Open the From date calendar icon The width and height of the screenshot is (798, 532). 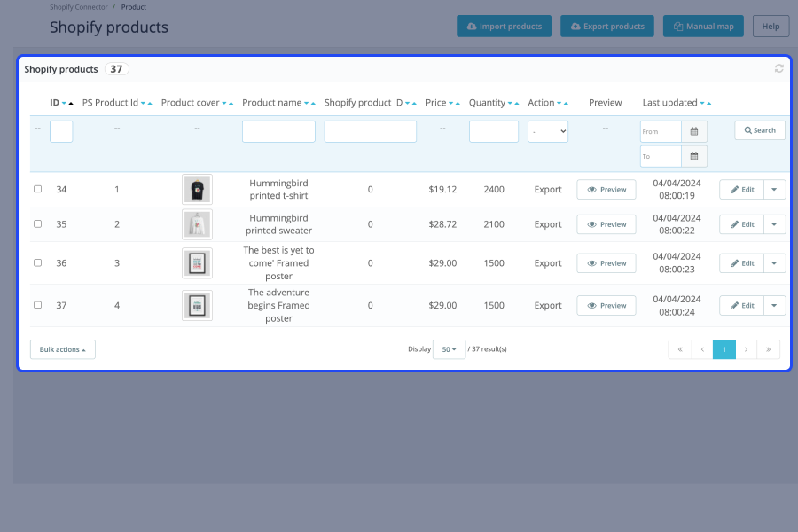pyautogui.click(x=693, y=131)
